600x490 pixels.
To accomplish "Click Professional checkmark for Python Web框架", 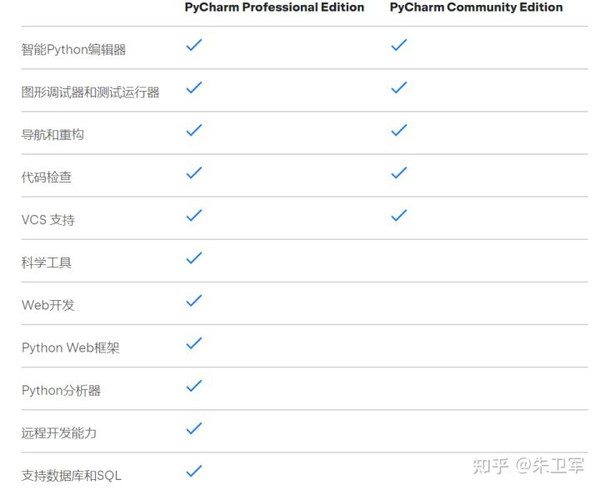I will [194, 343].
